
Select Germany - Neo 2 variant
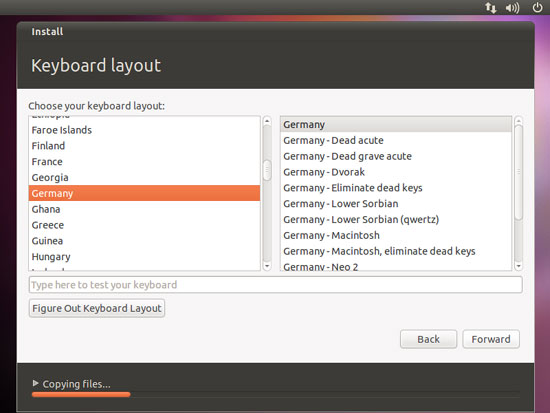(396, 265)
